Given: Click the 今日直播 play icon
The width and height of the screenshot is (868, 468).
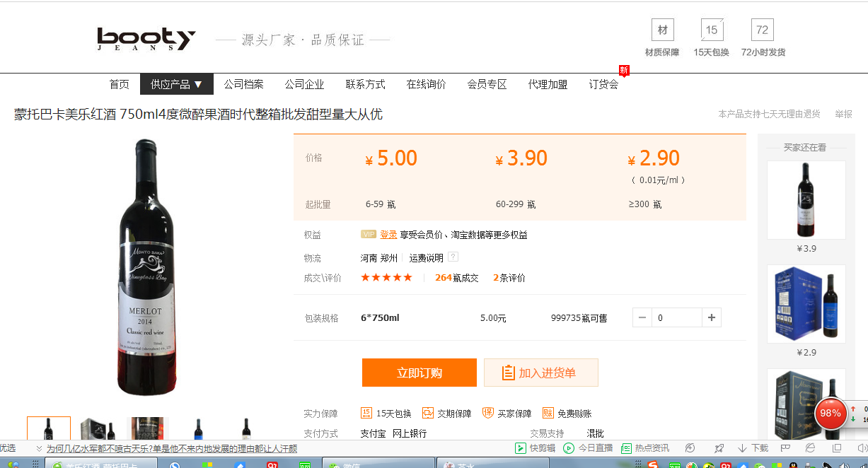Looking at the screenshot, I should tap(569, 448).
